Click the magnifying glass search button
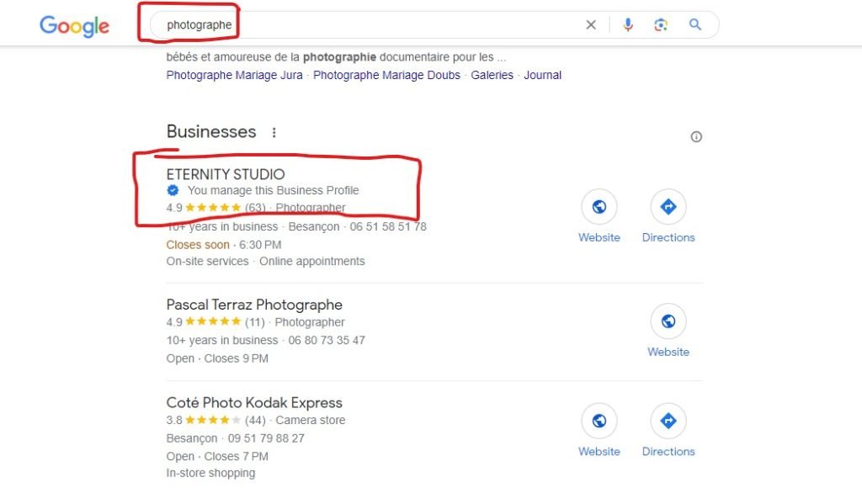 point(695,25)
